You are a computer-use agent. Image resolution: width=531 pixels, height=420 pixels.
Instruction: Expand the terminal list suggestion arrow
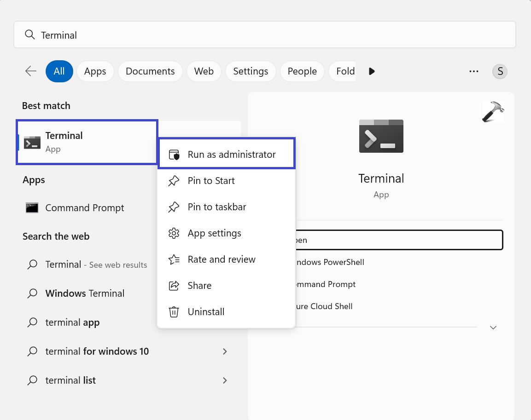[x=225, y=380]
